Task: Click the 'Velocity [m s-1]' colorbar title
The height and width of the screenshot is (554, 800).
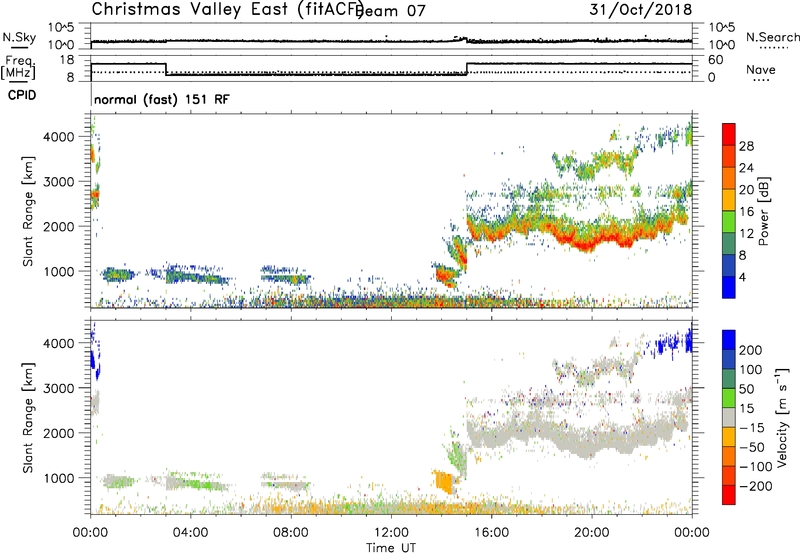Action: [x=782, y=418]
